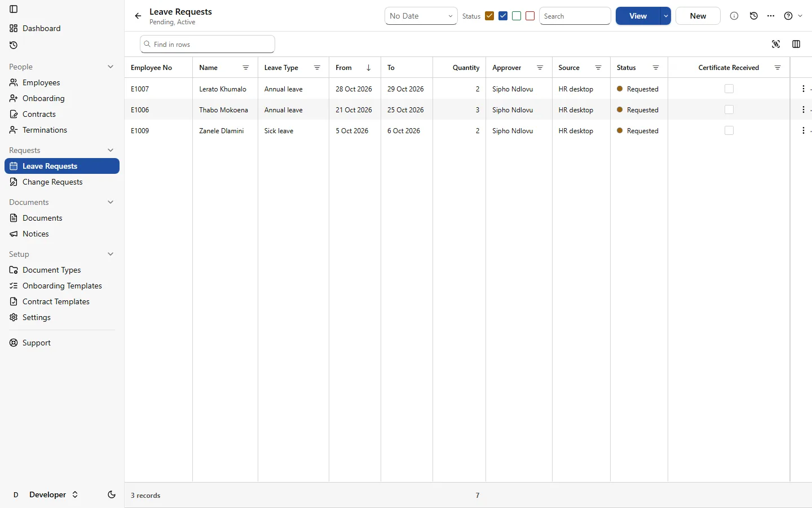The height and width of the screenshot is (508, 812).
Task: Open row actions menu for Lerato Khumalo
Action: [804, 89]
